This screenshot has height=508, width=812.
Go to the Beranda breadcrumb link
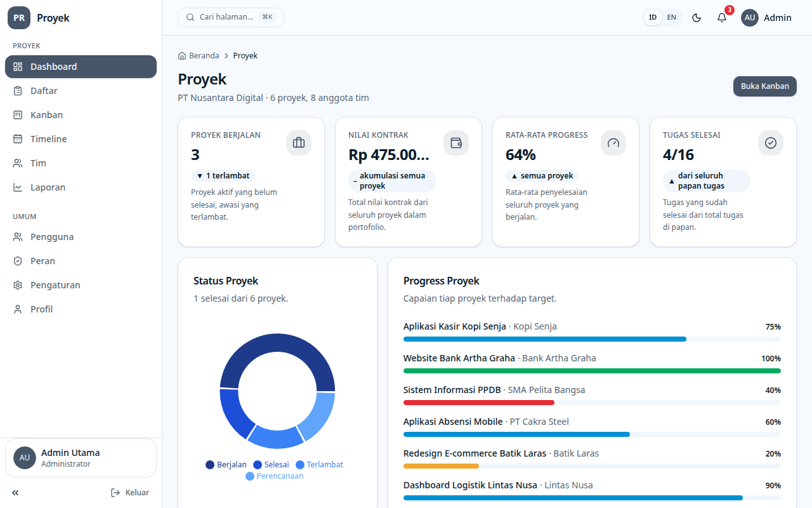tap(199, 56)
